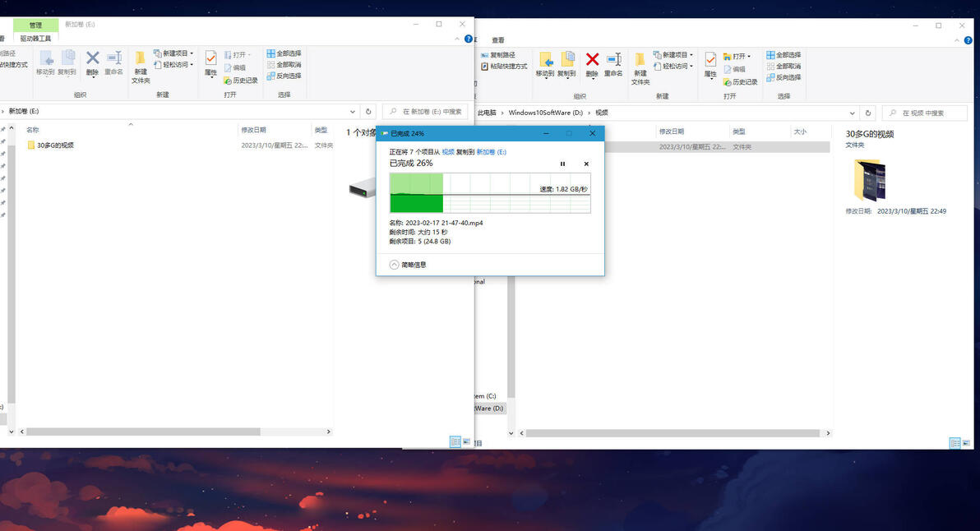The image size is (980, 531).
Task: Cancel the copy with the X button
Action: pyautogui.click(x=586, y=164)
